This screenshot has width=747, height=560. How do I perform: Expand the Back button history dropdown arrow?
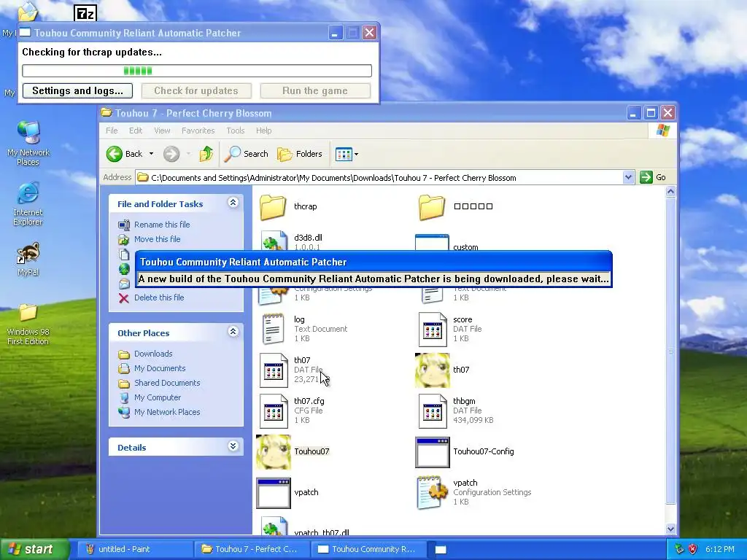click(x=151, y=154)
